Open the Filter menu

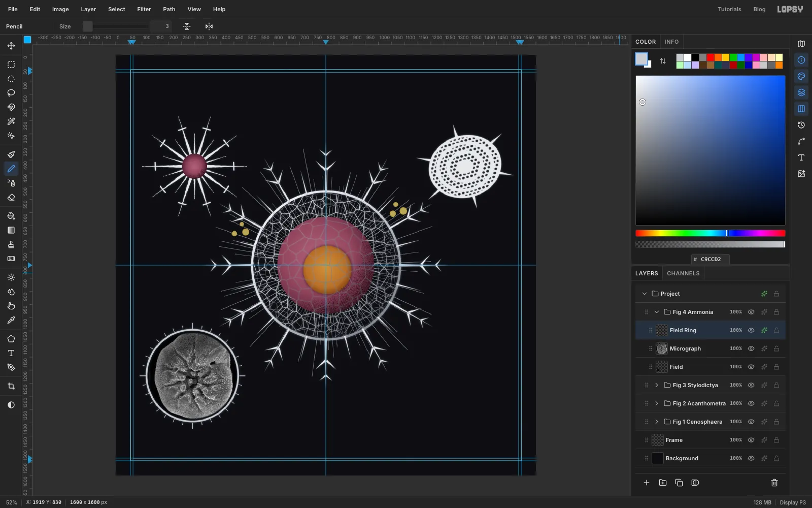point(144,9)
